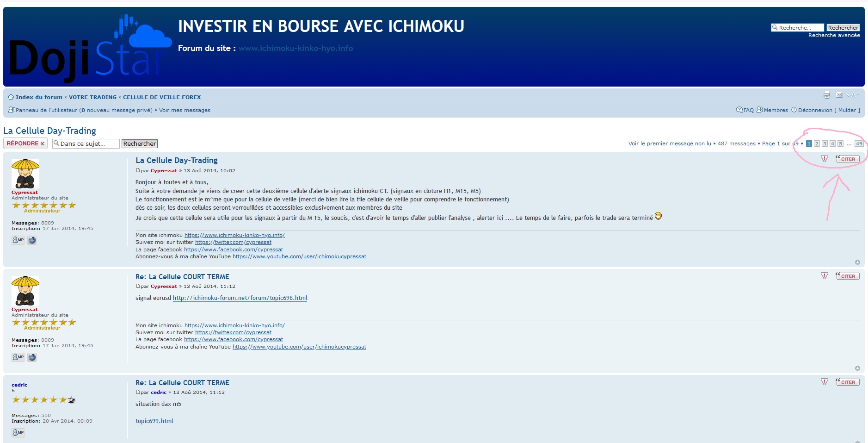Click author name Cyppressat in first post byline
Viewport: 868px width, 443px height.
(x=164, y=171)
